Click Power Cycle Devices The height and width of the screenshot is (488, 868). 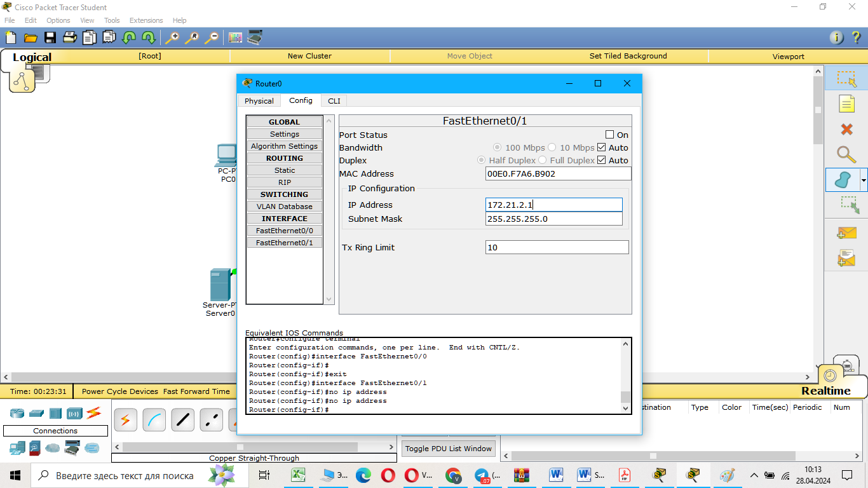point(120,391)
